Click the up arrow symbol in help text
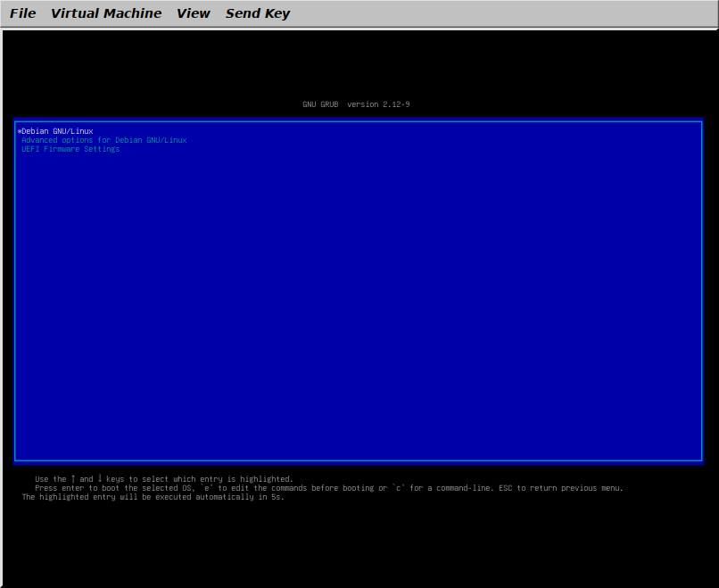Image resolution: width=719 pixels, height=588 pixels. pos(73,479)
